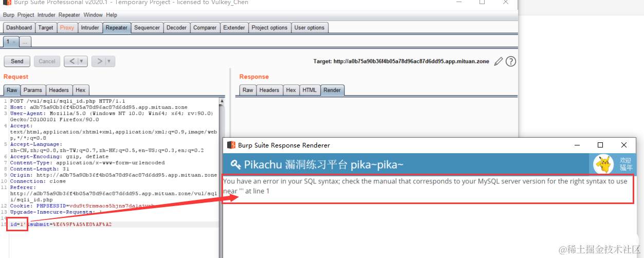Open the back history dropdown arrow
The image size is (644, 258).
pos(82,61)
